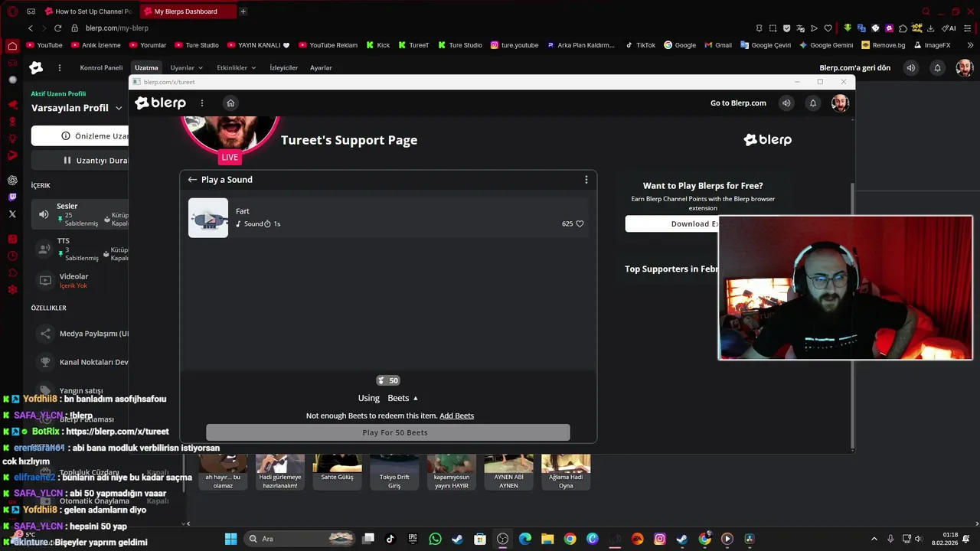This screenshot has width=980, height=551.
Task: Open the Kontrol Paneli tab
Action: point(101,67)
